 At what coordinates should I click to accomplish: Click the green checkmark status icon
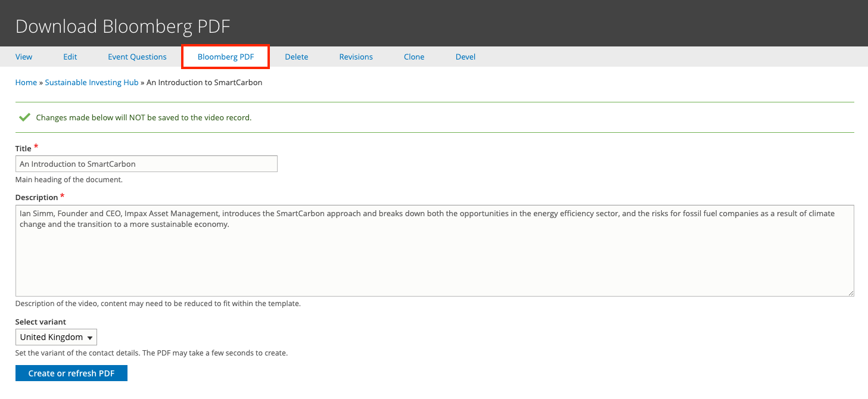click(x=24, y=117)
